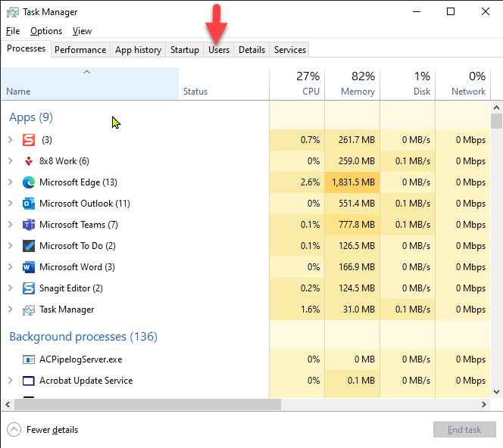This screenshot has height=448, width=503.
Task: Click the horizontal scrollbar thumb
Action: [148, 404]
